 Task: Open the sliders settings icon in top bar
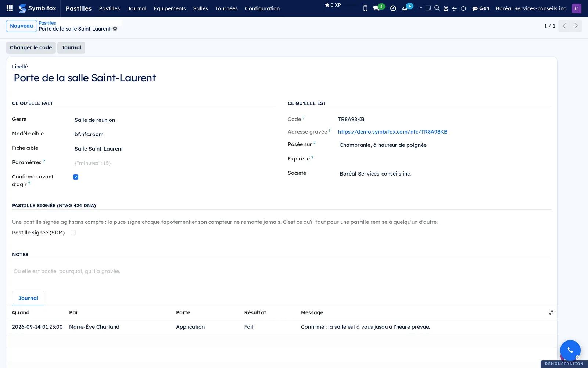454,8
